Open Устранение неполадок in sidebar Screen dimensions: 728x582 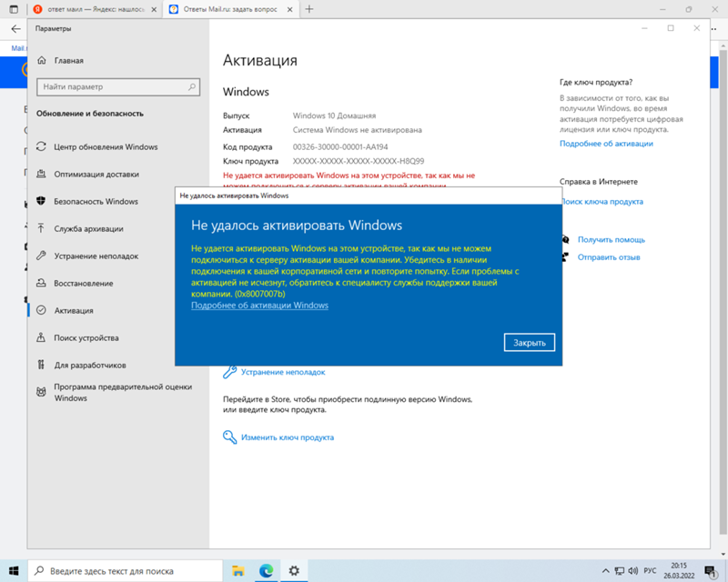[96, 256]
